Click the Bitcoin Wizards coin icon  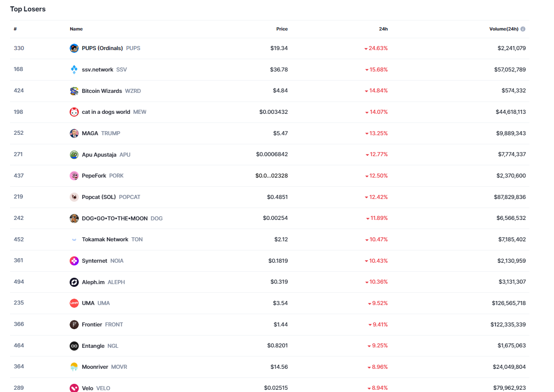pyautogui.click(x=74, y=91)
